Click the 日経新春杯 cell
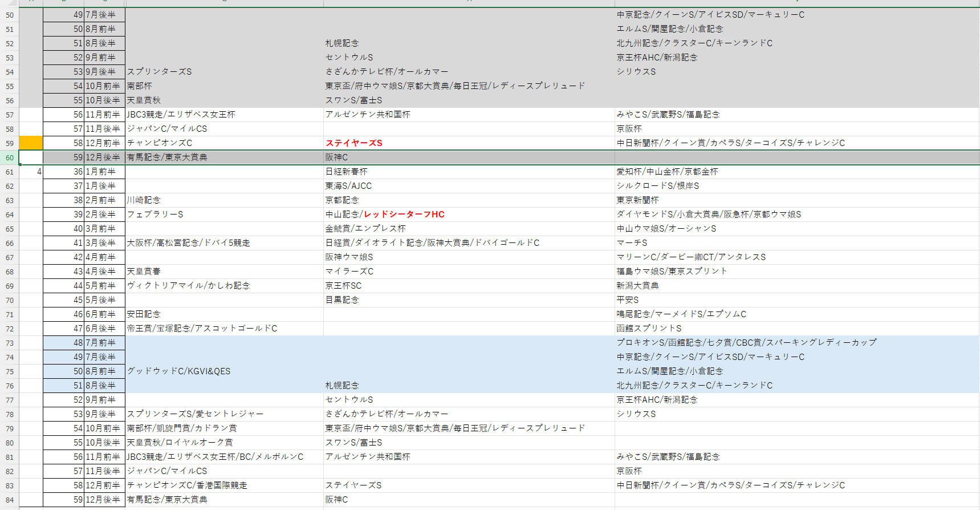Screen dimensions: 980x510 (347, 172)
